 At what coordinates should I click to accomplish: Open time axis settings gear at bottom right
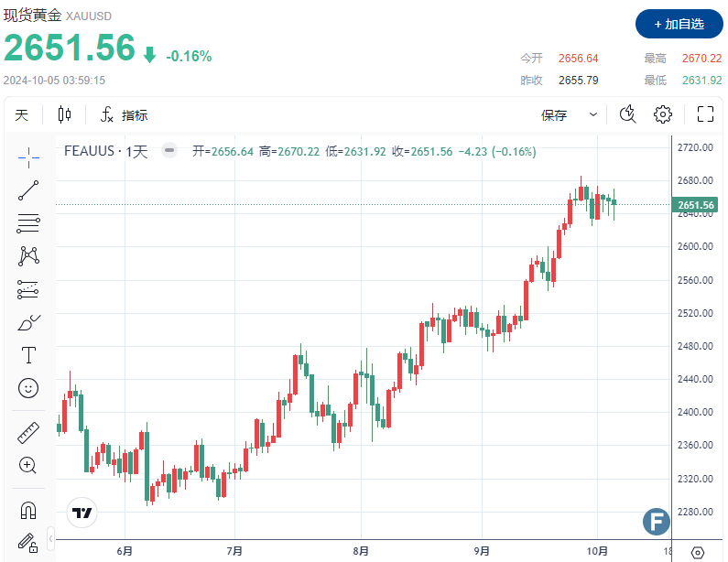coord(698,552)
